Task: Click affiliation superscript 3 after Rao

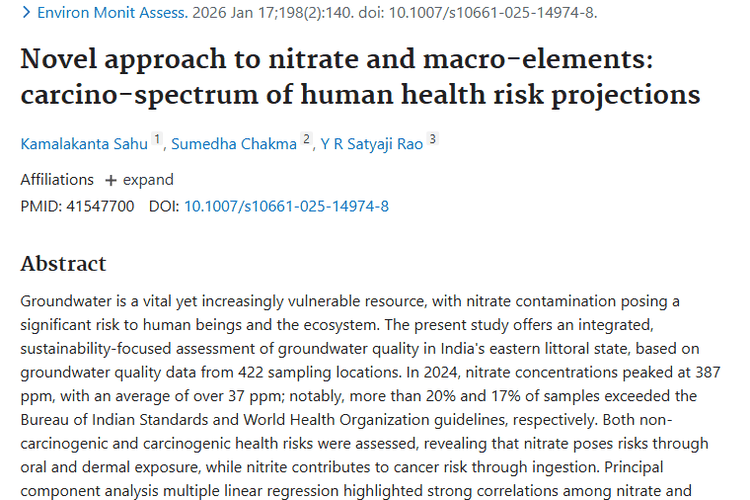Action: [x=432, y=139]
